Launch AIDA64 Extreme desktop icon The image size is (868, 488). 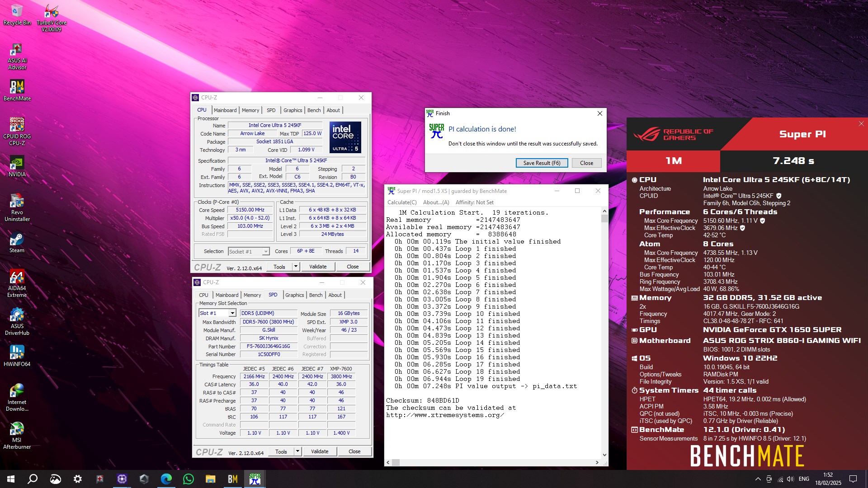17,284
